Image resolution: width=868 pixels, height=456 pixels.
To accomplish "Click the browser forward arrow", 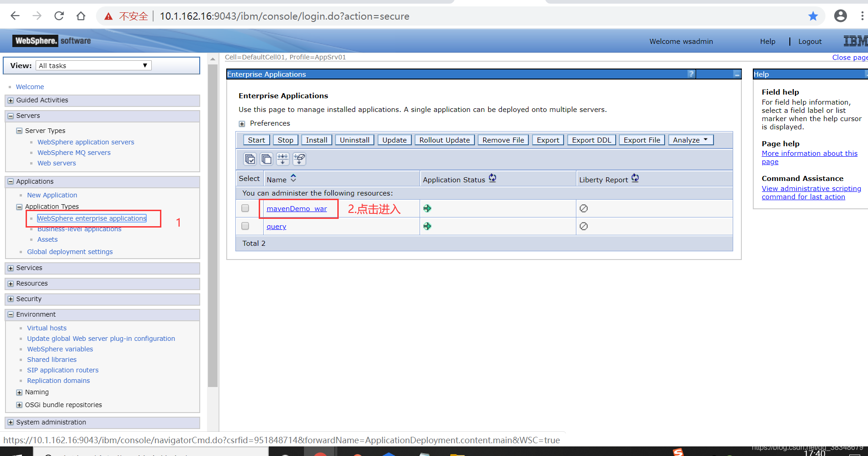I will [37, 16].
